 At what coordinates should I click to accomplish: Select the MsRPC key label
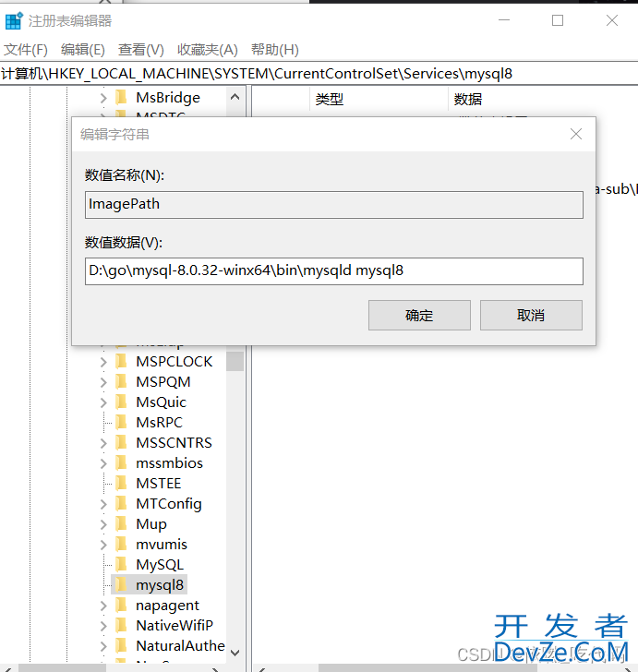tap(160, 423)
